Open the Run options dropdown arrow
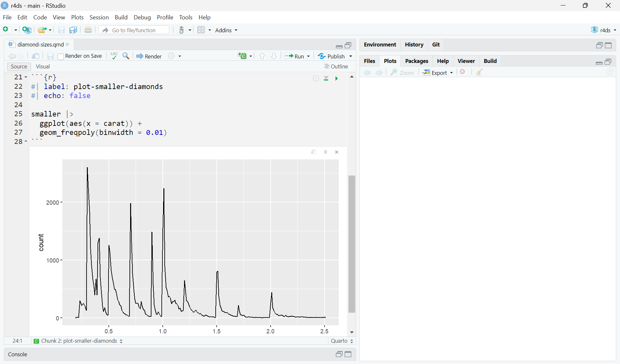Screen dimensions: 620x364 click(308, 56)
